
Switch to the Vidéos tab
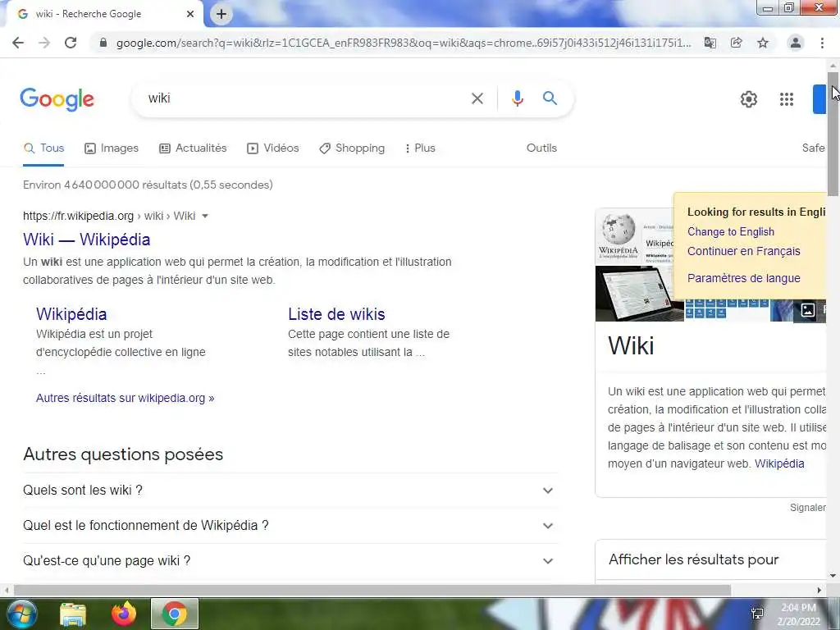click(272, 148)
